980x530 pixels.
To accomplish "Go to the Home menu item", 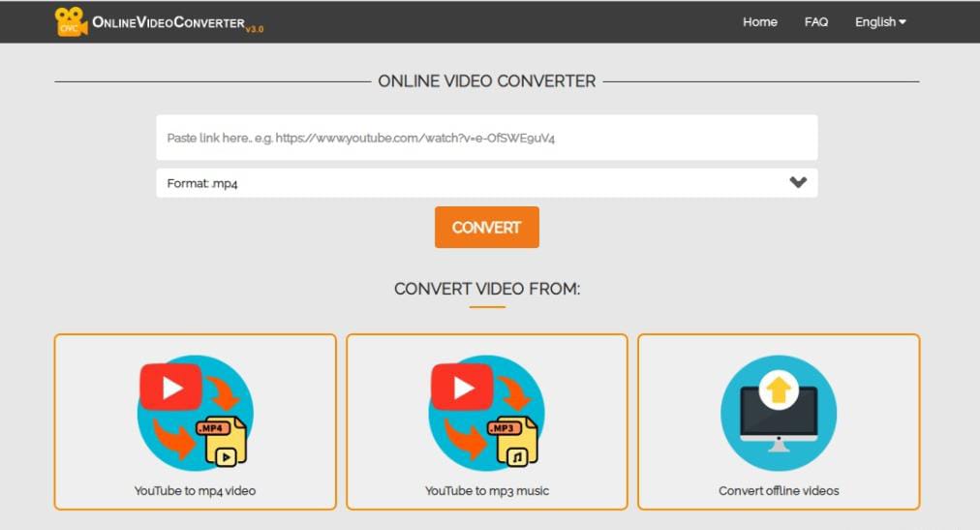I will coord(760,22).
